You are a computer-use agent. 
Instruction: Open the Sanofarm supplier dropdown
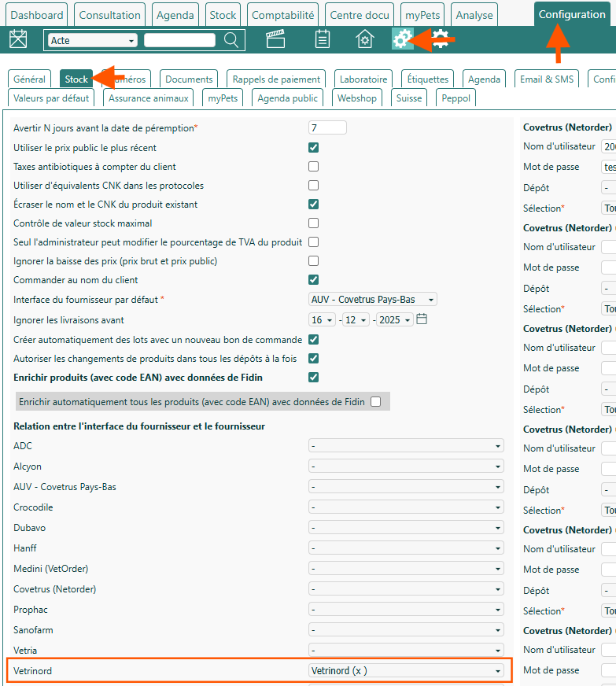tap(406, 630)
